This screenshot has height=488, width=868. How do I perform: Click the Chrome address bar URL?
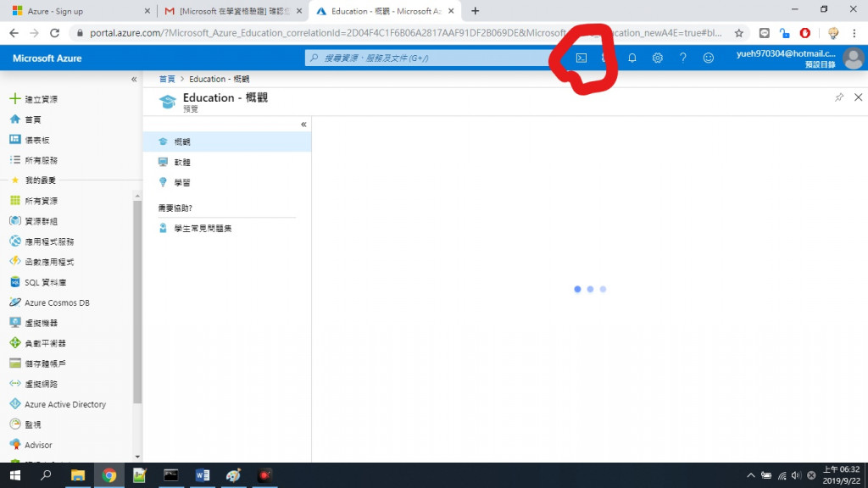(406, 33)
